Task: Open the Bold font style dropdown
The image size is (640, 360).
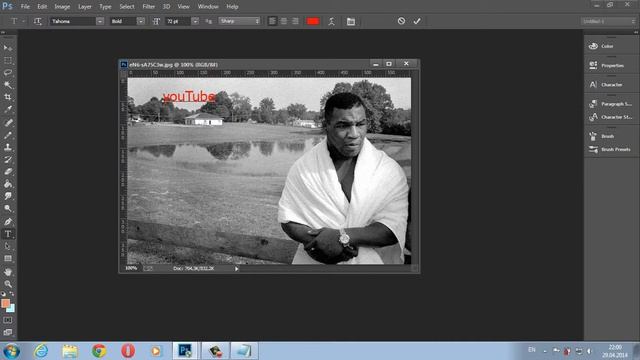Action: (x=141, y=21)
